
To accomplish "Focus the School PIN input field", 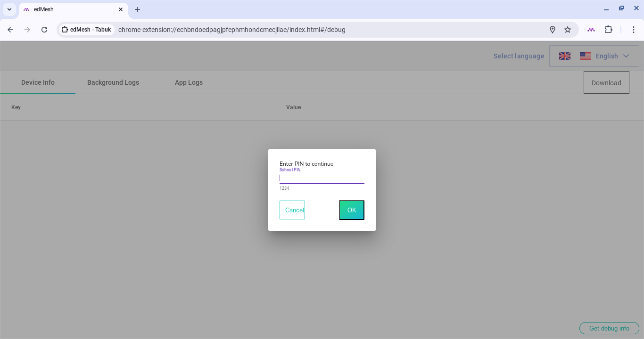I will click(x=322, y=178).
